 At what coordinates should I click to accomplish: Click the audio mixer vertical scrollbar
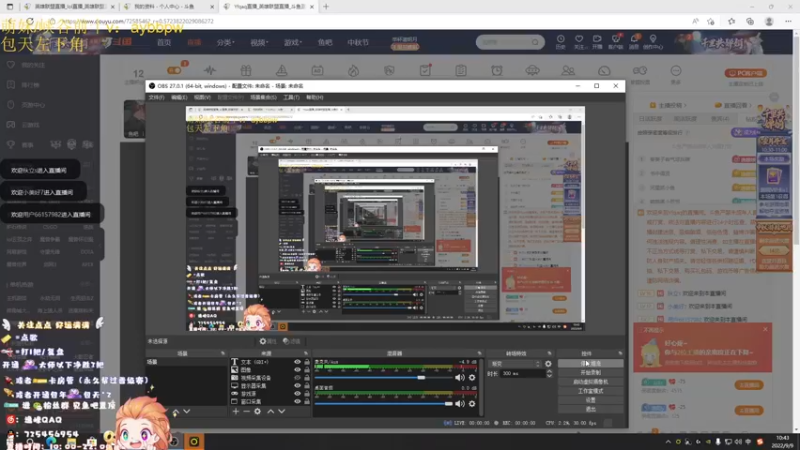tap(481, 386)
